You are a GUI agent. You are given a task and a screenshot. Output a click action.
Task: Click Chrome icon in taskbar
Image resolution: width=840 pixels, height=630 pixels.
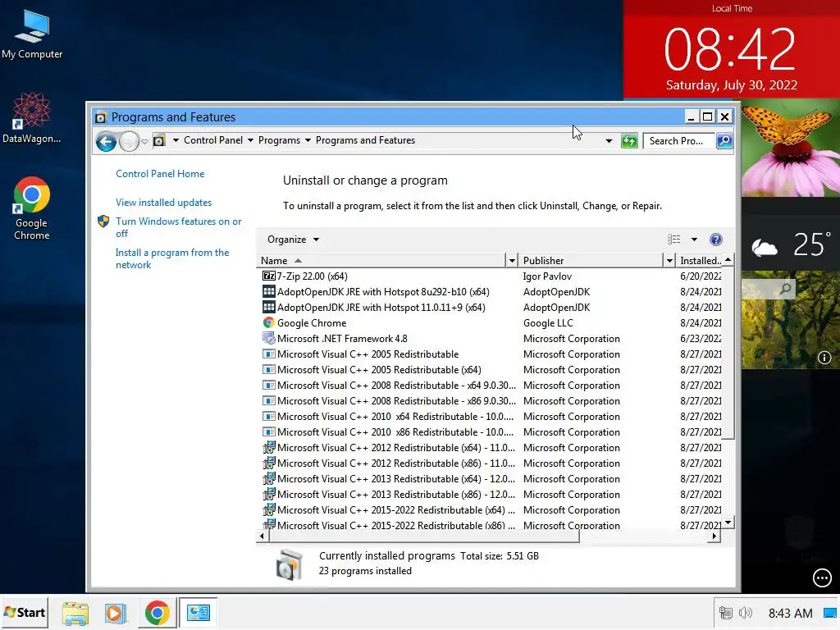(157, 613)
